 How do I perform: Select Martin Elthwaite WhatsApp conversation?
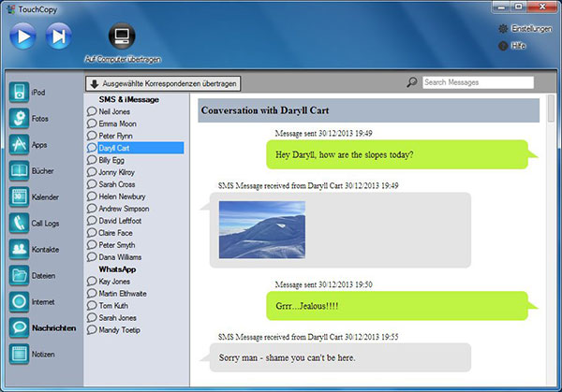click(x=127, y=294)
